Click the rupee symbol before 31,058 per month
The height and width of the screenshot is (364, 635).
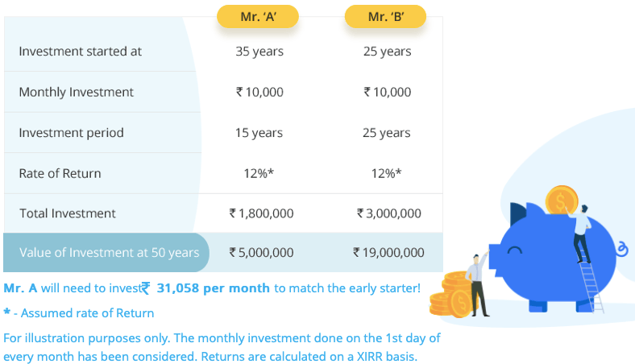pos(146,287)
